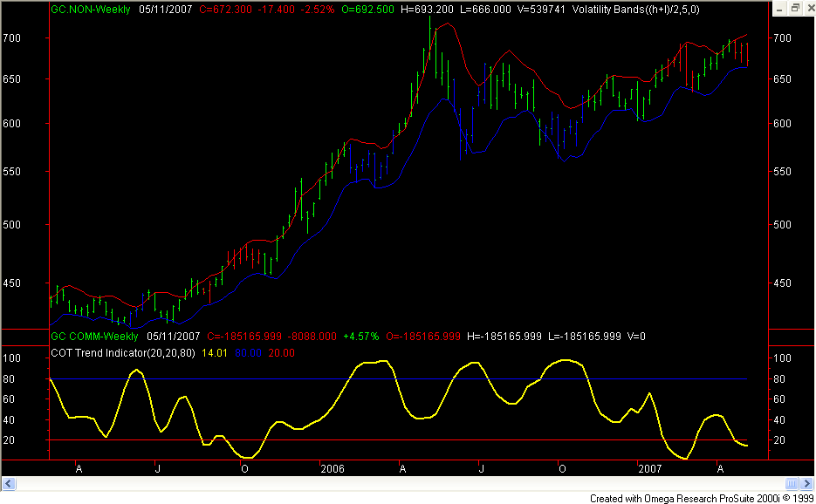
Task: Click the COT Trend Indicator(20,20,80) label
Action: (x=123, y=353)
